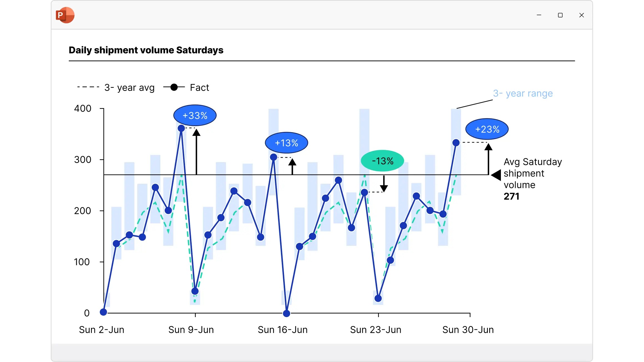This screenshot has height=362, width=644.
Task: Click the downward arrow below -13% bubble
Action: coord(384,184)
